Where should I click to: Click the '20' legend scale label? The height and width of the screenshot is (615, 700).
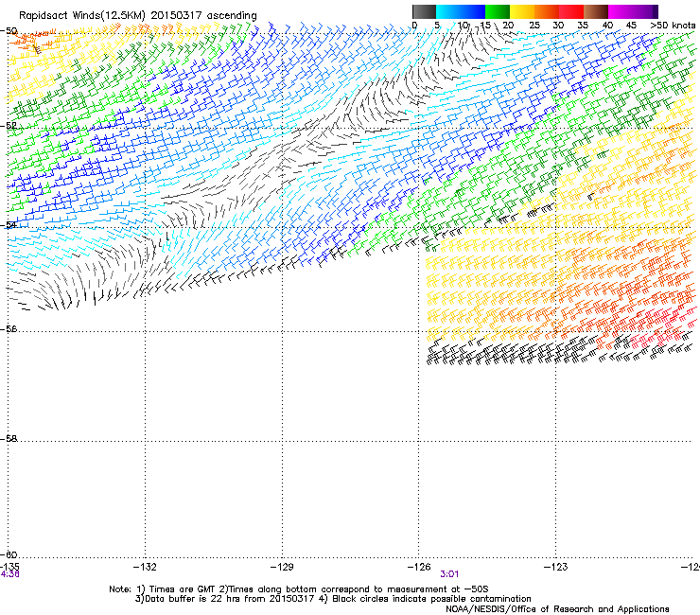[x=508, y=26]
